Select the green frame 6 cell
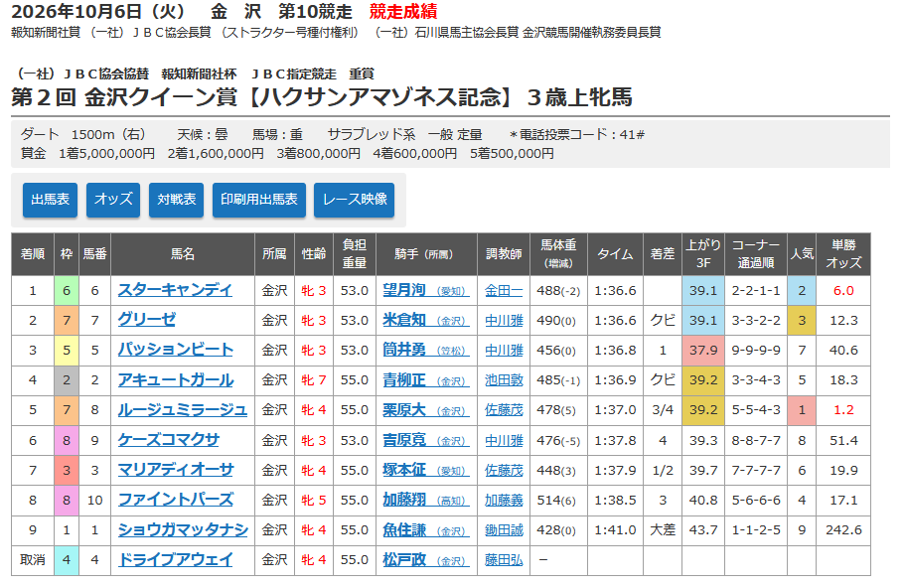 click(x=67, y=291)
